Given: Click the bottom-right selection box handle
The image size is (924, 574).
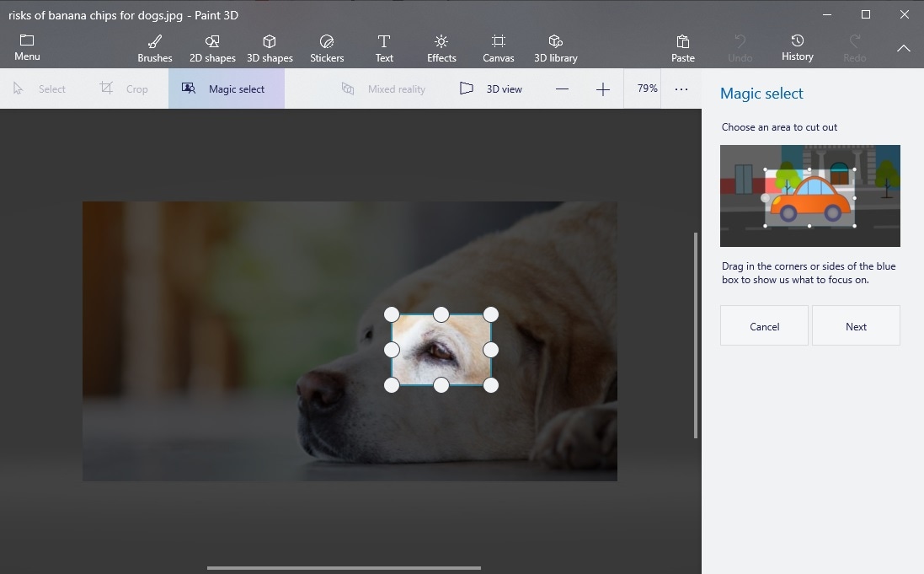Looking at the screenshot, I should (x=491, y=385).
